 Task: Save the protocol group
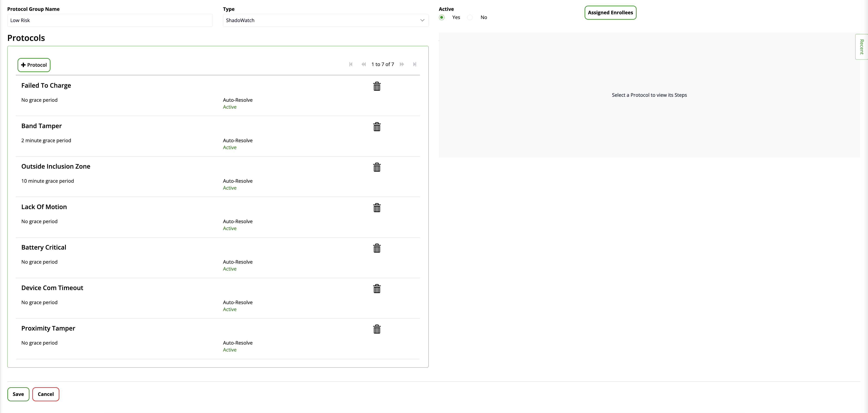pos(18,394)
